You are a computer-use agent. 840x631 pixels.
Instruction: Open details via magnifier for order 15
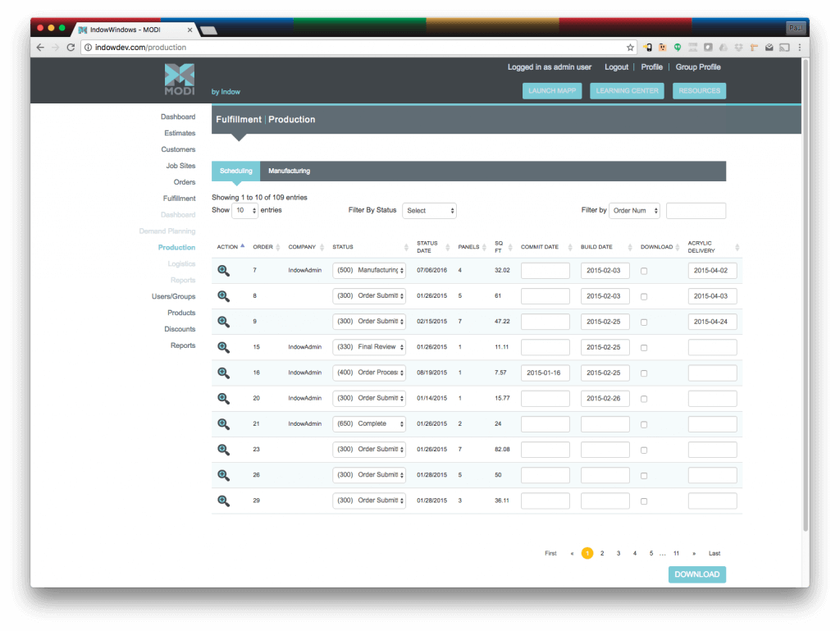[223, 347]
